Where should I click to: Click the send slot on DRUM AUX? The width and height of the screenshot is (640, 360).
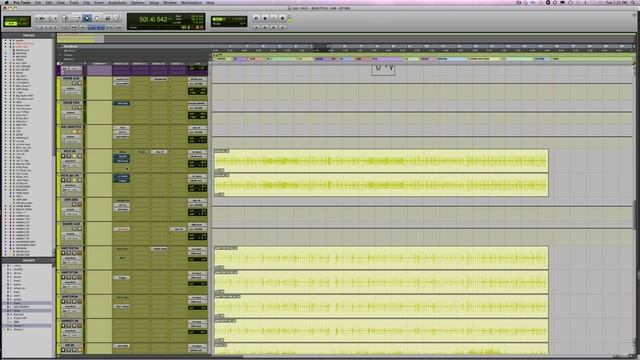coord(159,79)
